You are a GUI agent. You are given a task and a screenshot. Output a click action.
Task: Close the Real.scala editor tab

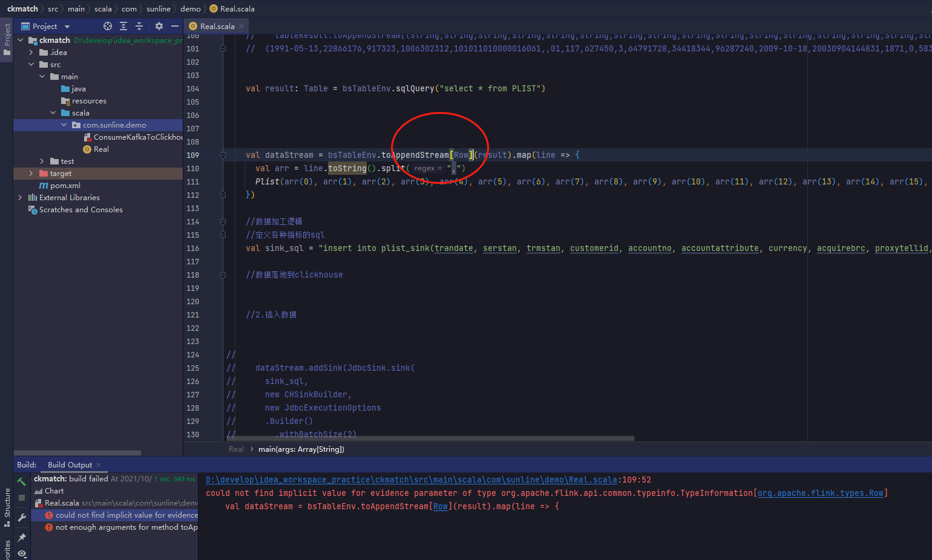241,26
